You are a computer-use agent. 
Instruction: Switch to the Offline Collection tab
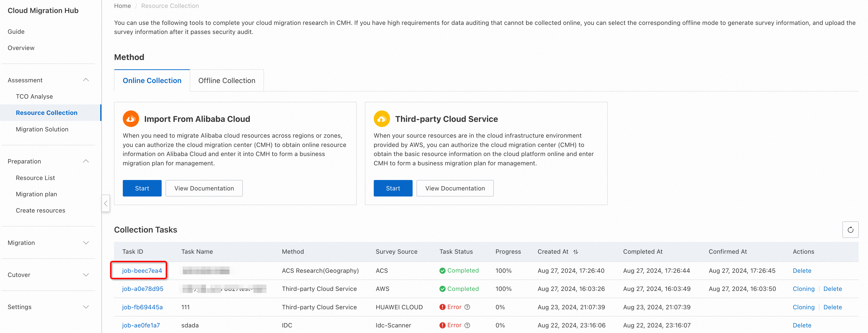coord(227,80)
